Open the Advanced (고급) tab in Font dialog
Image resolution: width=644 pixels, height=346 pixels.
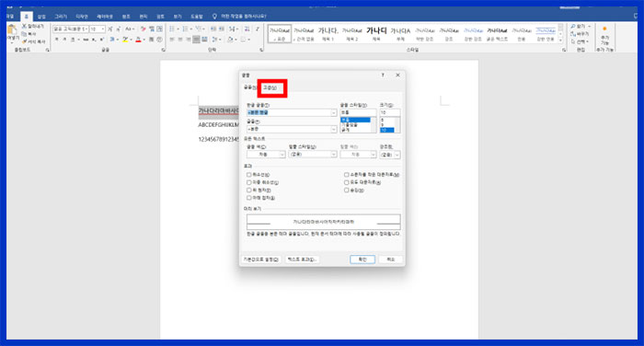tap(270, 87)
